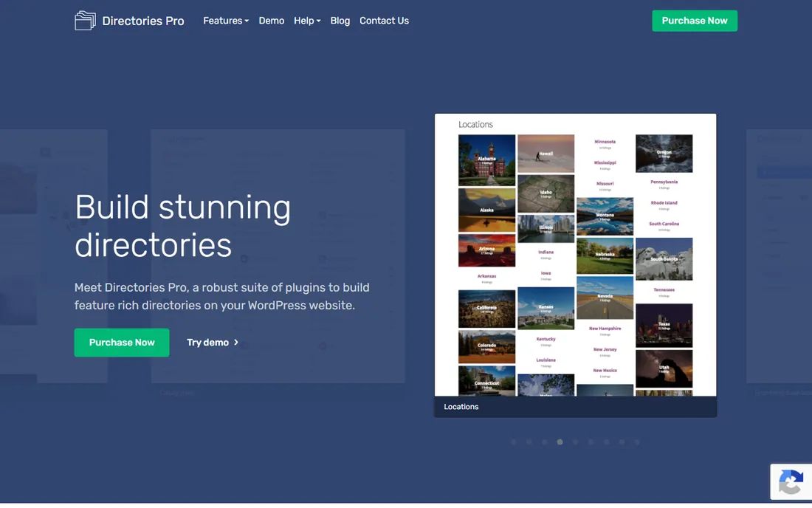The image size is (812, 508).
Task: Select the first carousel pagination dot
Action: tap(514, 442)
